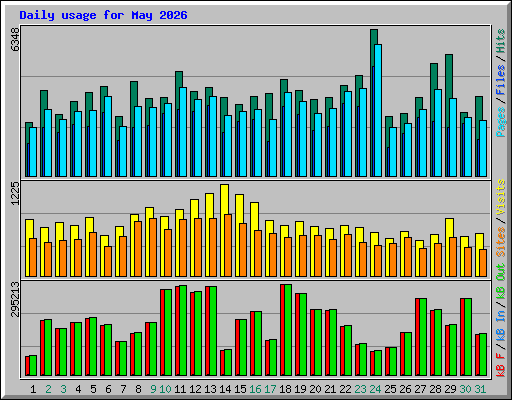
Task: Click the cyan files bar for day 24
Action: (378, 110)
